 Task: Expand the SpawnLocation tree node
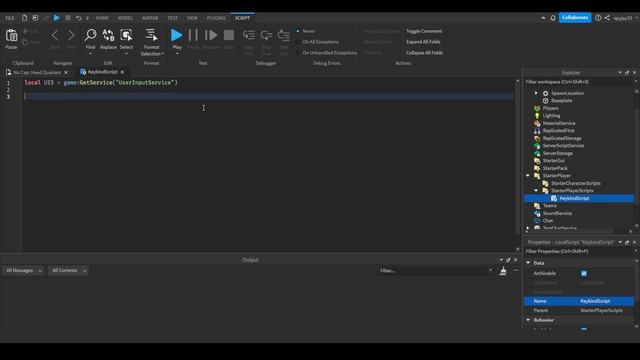tap(536, 93)
